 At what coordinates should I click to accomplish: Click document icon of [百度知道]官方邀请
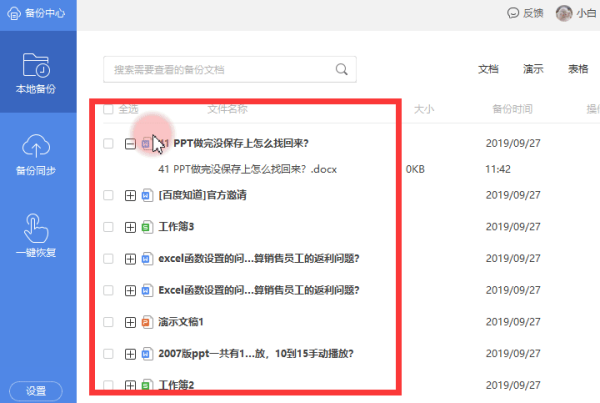[146, 196]
